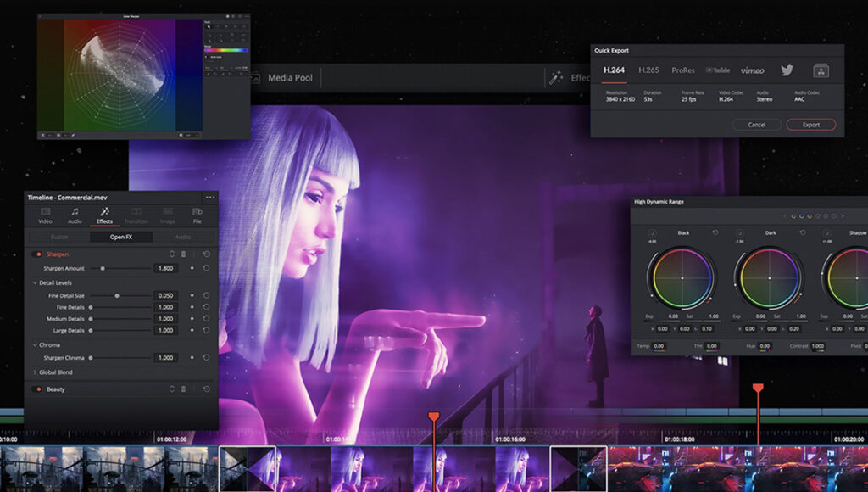Viewport: 868px width, 492px height.
Task: Reorder Sharpen effect using up-down arrows
Action: pos(171,254)
